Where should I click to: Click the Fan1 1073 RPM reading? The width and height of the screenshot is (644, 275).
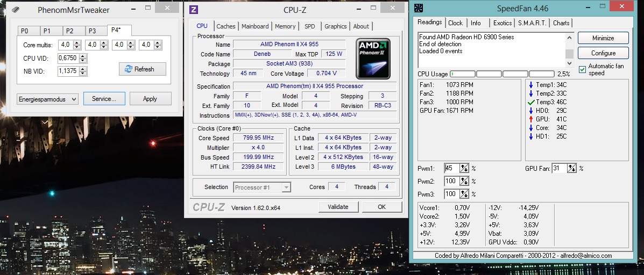pos(447,85)
